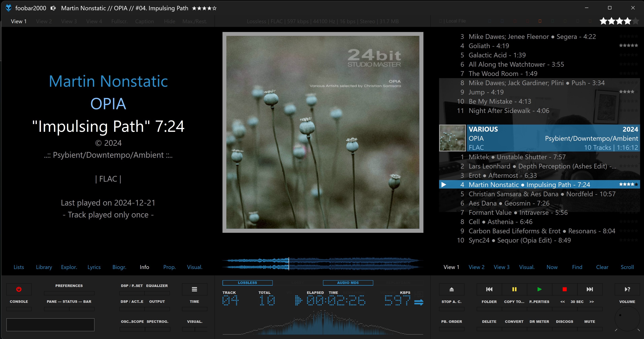Switch to the Lyrics tab
Screen dimensions: 644x339
pos(94,267)
